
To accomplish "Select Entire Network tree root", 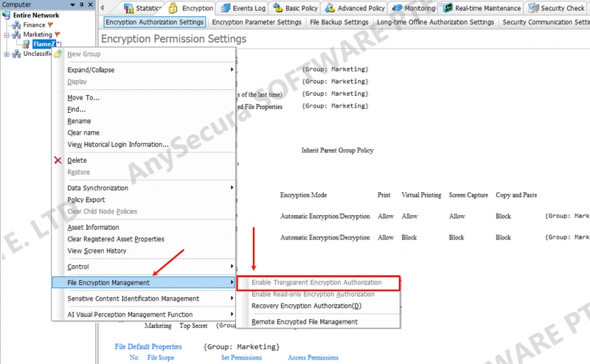I will pyautogui.click(x=36, y=15).
